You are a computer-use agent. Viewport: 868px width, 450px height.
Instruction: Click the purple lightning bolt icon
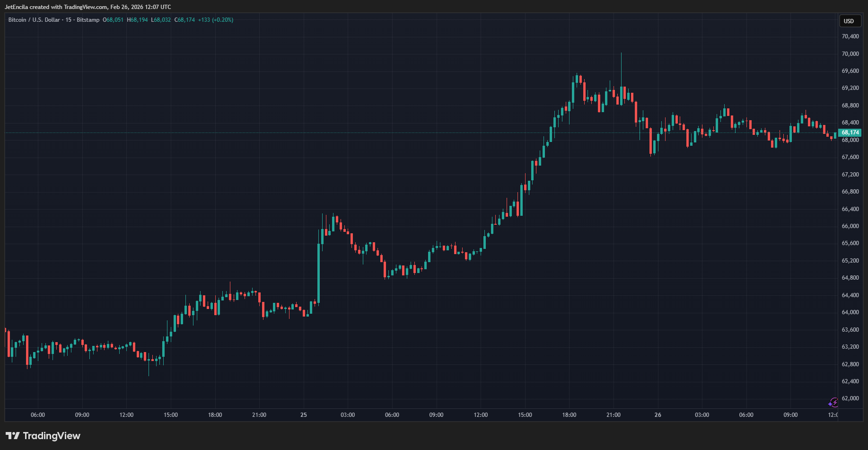pyautogui.click(x=833, y=403)
